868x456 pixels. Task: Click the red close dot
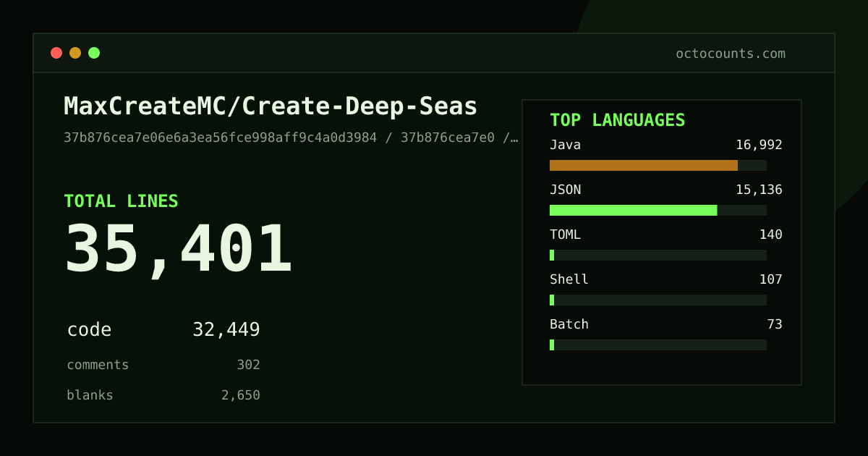(56, 53)
